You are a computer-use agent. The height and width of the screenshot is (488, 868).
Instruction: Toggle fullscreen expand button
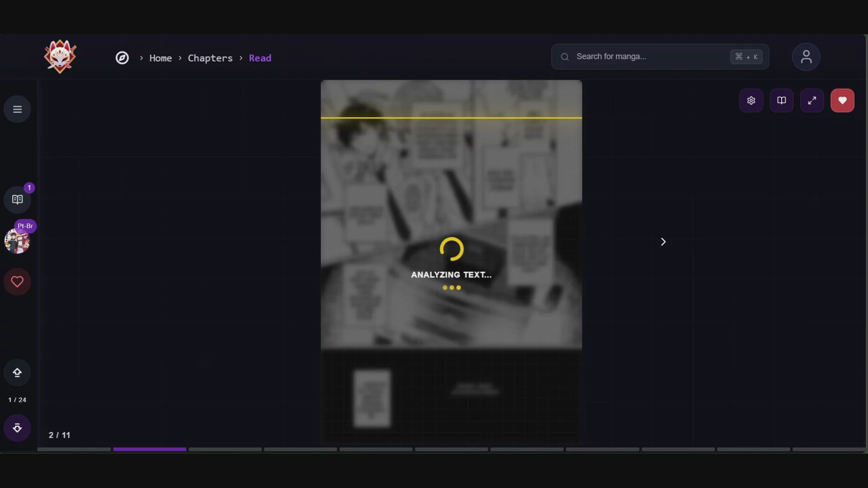(x=812, y=100)
